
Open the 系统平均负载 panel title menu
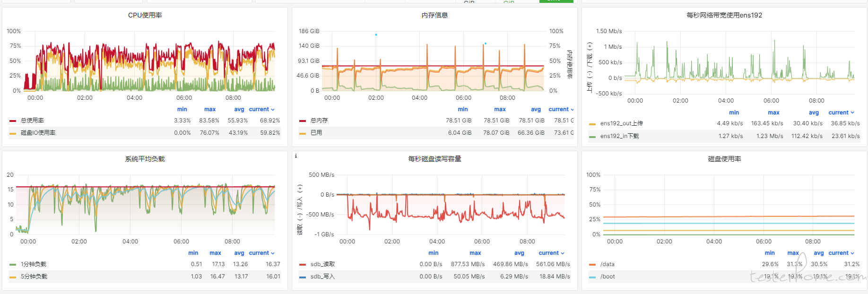(x=145, y=159)
